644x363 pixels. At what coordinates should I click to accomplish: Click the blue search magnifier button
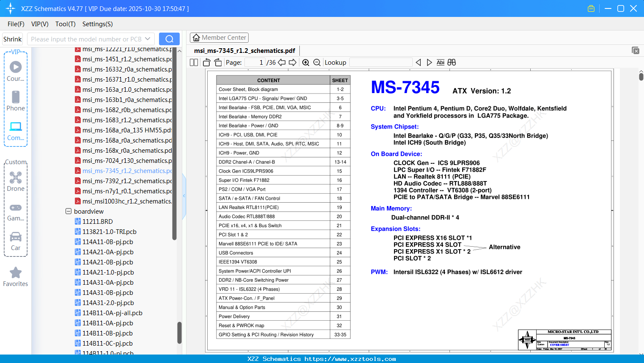tap(169, 39)
